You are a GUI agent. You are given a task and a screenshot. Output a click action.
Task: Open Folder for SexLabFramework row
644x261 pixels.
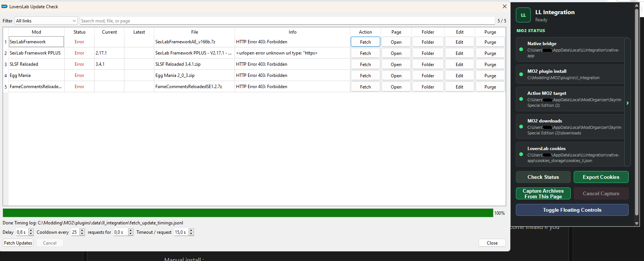click(428, 42)
